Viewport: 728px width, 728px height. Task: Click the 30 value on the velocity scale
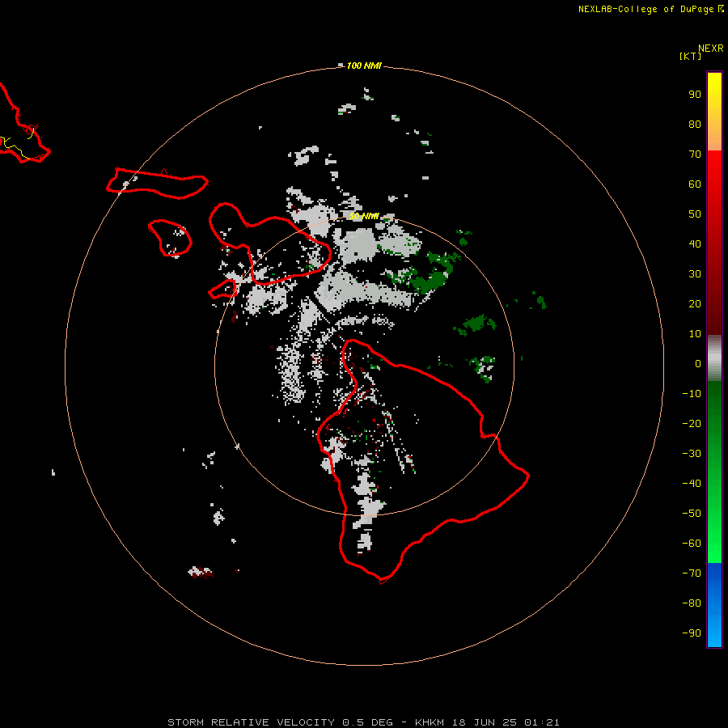pyautogui.click(x=695, y=274)
